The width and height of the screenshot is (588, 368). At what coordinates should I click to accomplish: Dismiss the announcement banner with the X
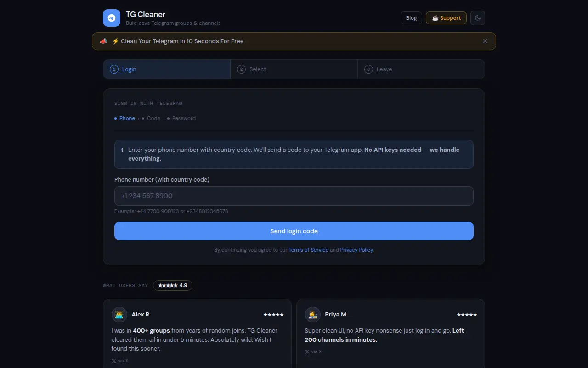point(485,41)
